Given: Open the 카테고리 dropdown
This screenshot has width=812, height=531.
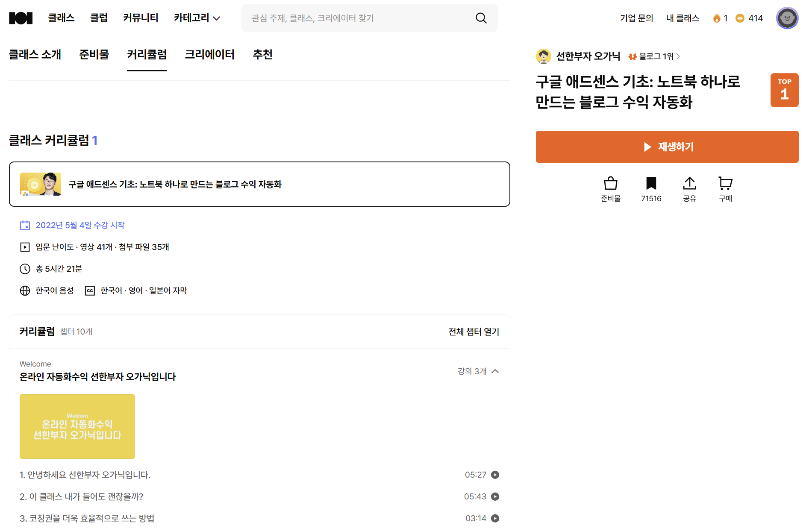Looking at the screenshot, I should (x=197, y=18).
